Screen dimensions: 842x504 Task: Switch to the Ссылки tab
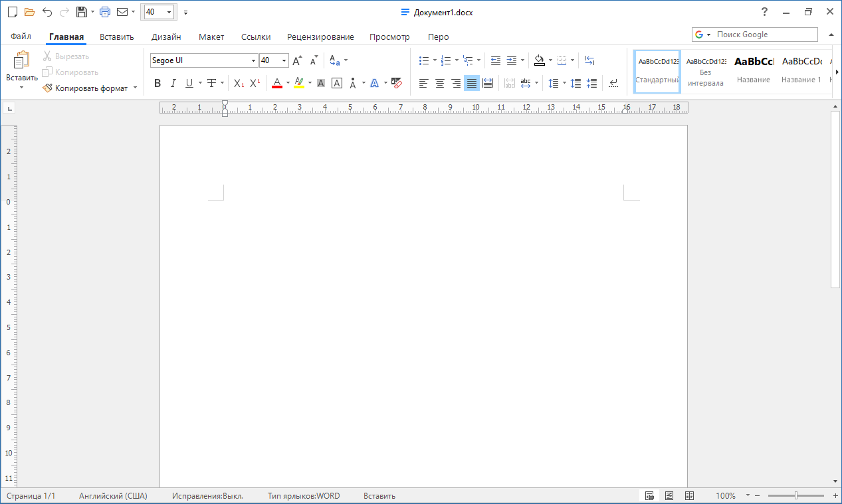coord(257,37)
